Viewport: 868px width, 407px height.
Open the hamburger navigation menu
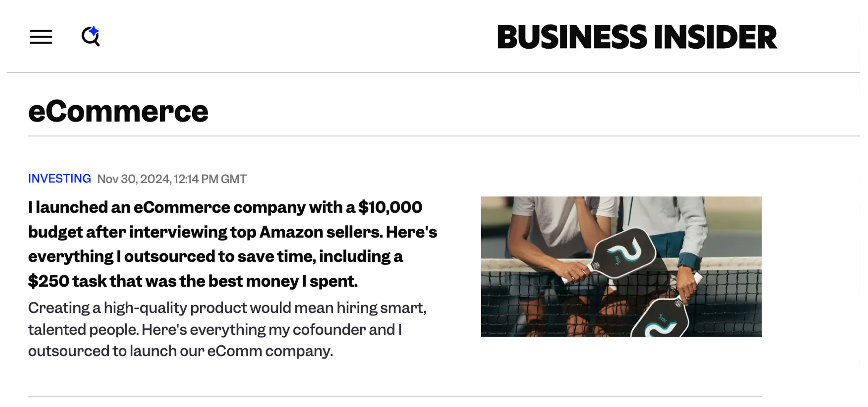(41, 37)
